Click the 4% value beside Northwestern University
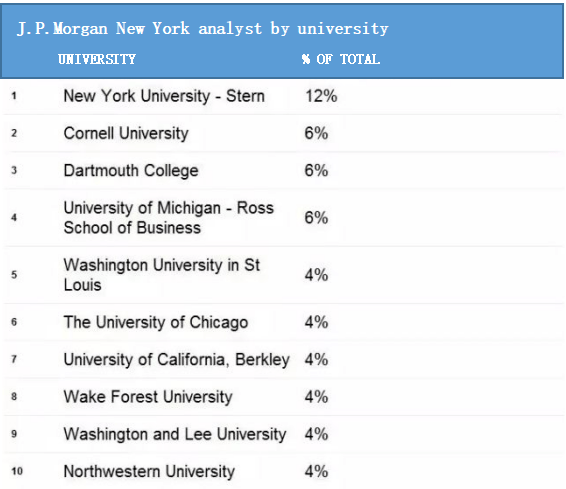This screenshot has height=489, width=566. point(316,472)
